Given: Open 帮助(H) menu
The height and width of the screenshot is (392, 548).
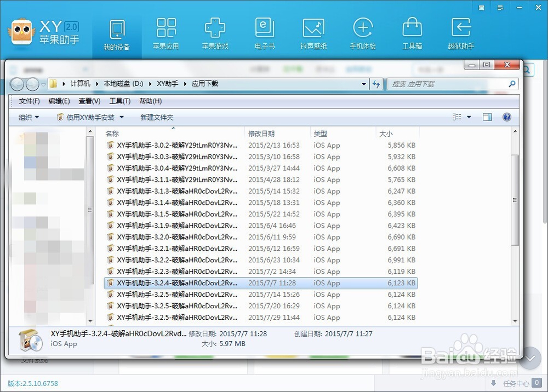Looking at the screenshot, I should click(x=150, y=101).
